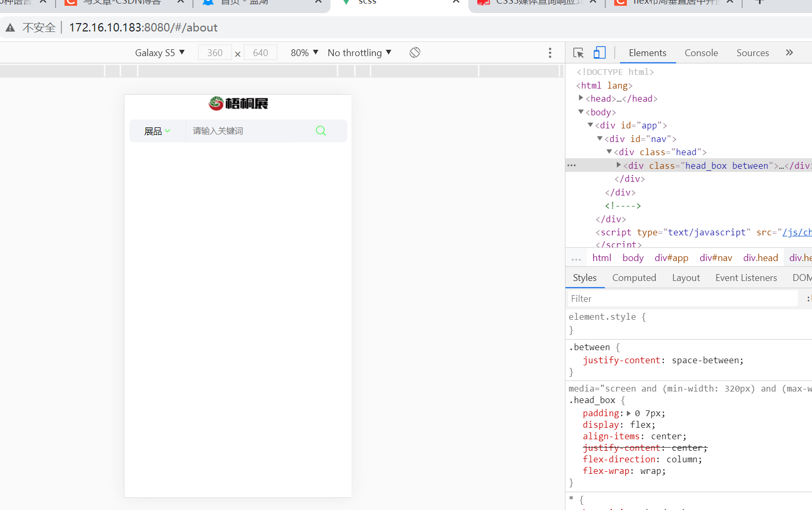Click div#app in the breadcrumb
Screen dimensions: 812x510
click(671, 258)
